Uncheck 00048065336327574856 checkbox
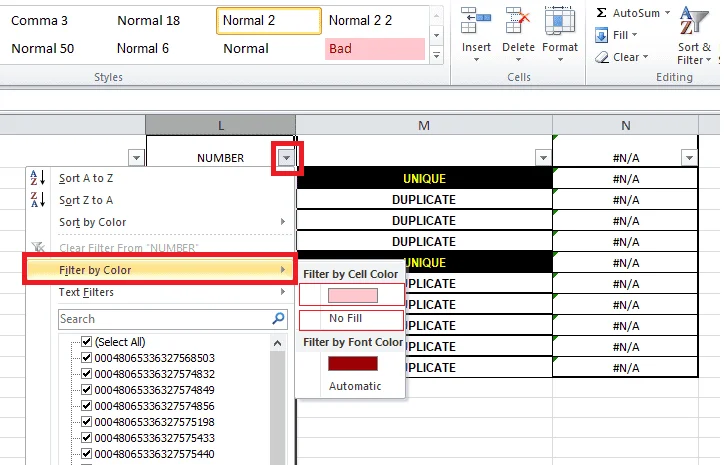 [x=86, y=406]
